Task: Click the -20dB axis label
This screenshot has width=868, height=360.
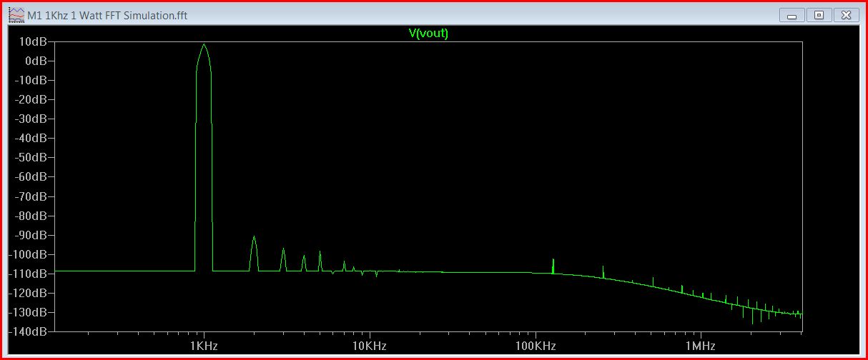Action: [x=31, y=99]
